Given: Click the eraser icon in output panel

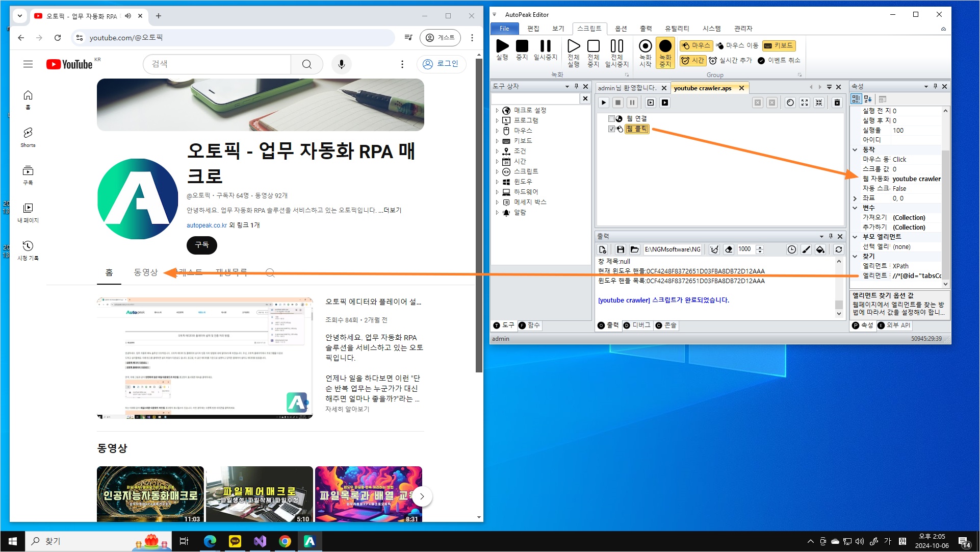Looking at the screenshot, I should click(x=729, y=249).
